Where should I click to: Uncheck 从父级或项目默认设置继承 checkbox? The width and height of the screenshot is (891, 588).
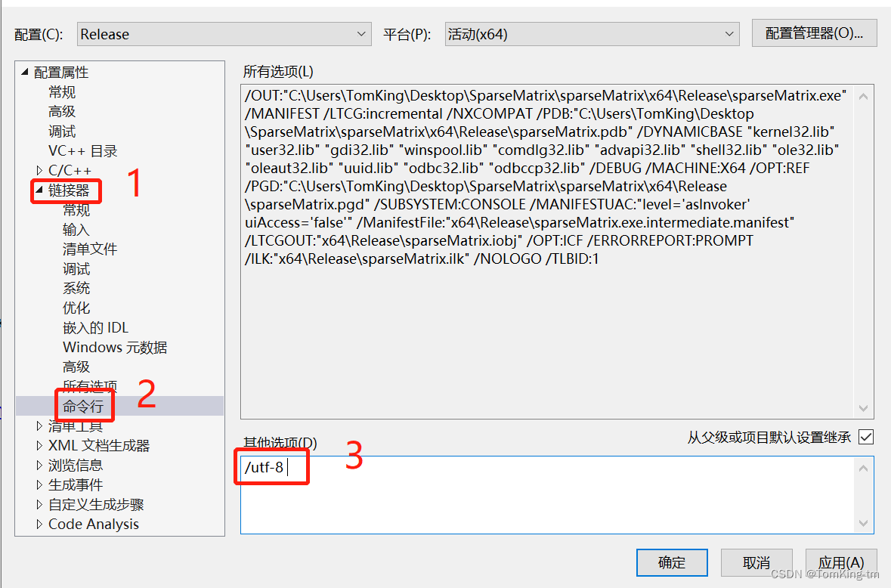(x=865, y=437)
